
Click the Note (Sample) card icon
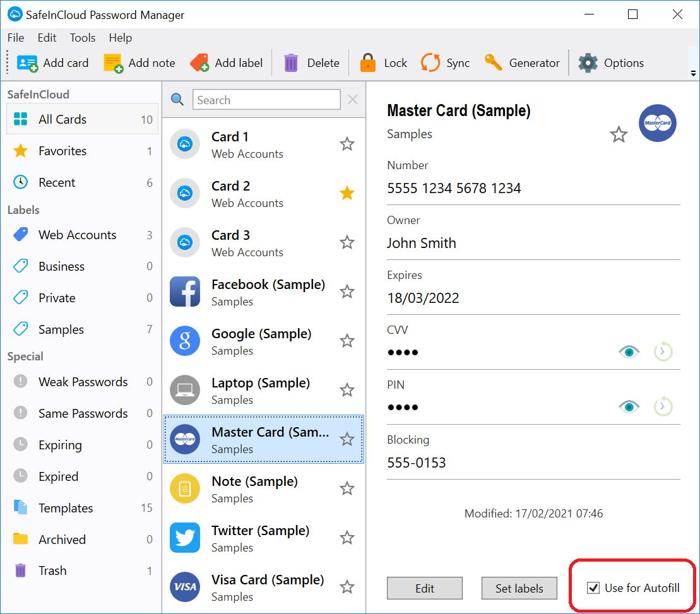185,488
